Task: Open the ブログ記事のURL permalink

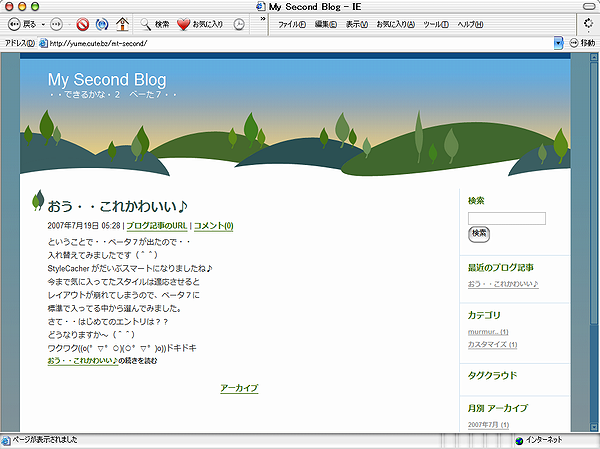Action: coord(156,226)
